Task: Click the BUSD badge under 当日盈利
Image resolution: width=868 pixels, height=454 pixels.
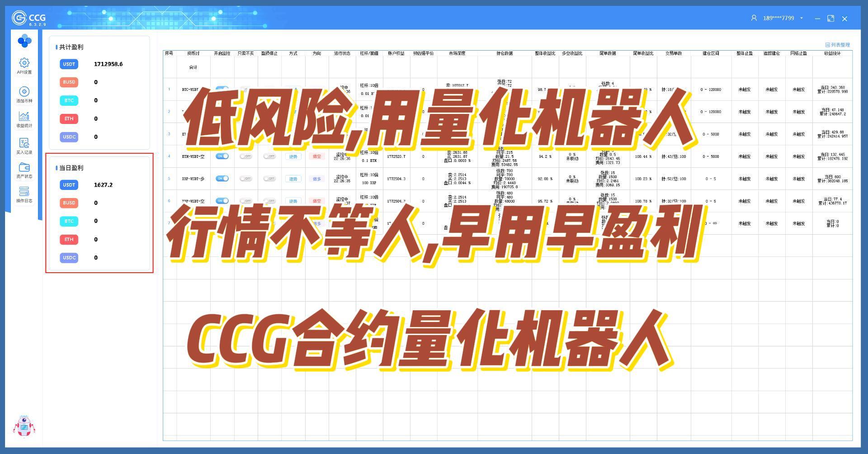Action: [x=69, y=203]
